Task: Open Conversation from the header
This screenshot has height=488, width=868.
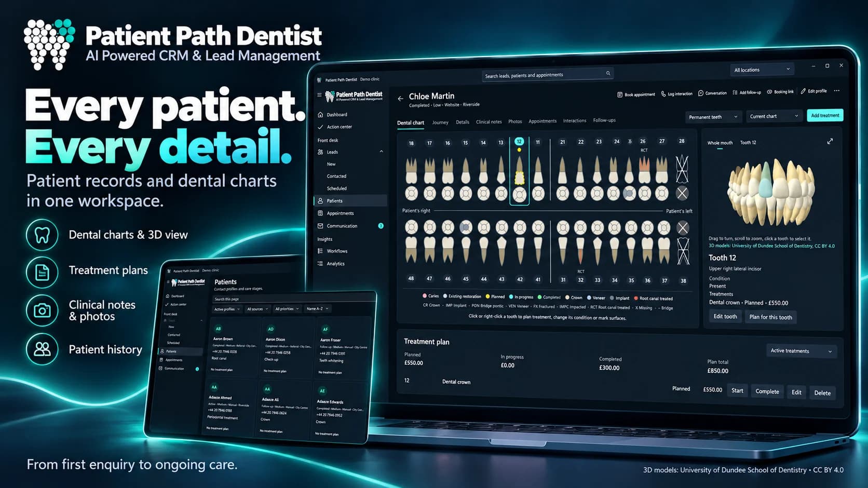Action: [712, 93]
